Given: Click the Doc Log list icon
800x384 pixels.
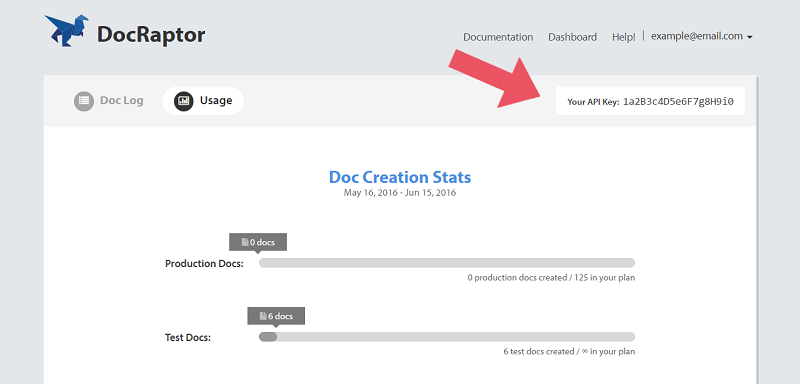Looking at the screenshot, I should (x=84, y=101).
